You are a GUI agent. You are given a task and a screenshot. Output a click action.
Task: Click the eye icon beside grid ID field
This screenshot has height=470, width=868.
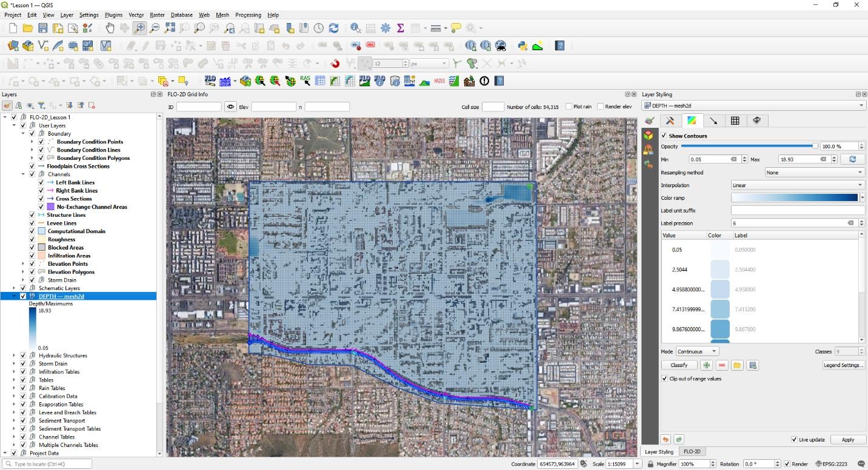pos(230,107)
